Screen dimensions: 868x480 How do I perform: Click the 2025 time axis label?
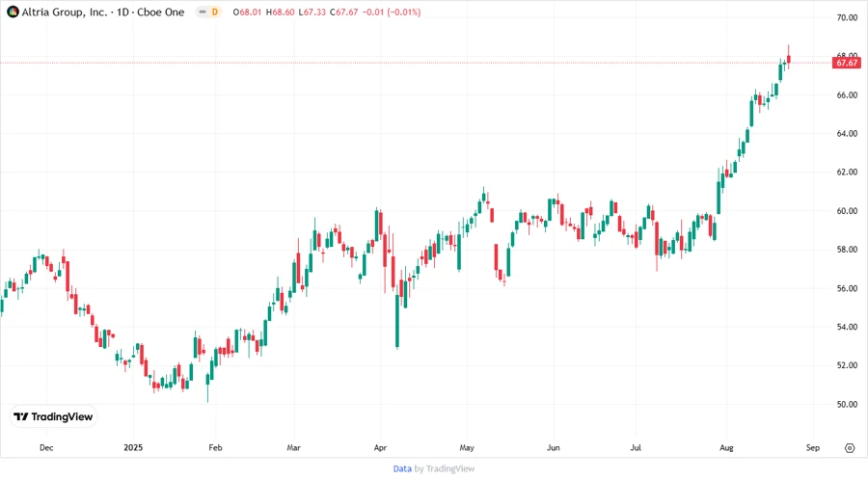click(x=133, y=447)
